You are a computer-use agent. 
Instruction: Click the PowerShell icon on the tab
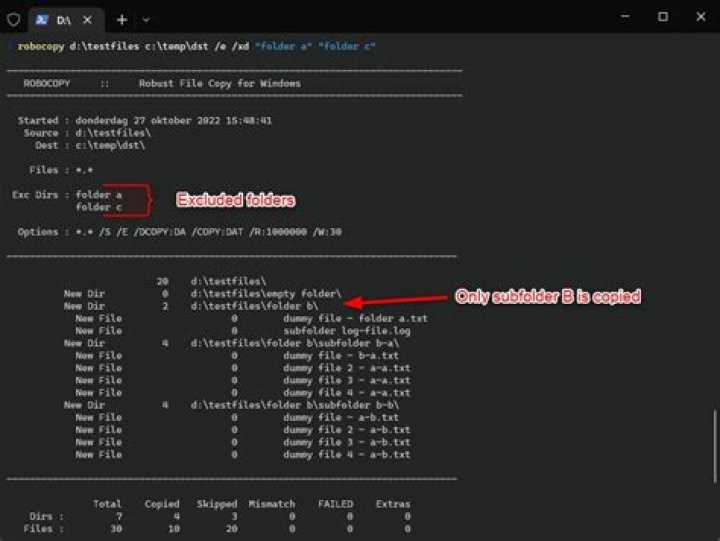tap(42, 20)
